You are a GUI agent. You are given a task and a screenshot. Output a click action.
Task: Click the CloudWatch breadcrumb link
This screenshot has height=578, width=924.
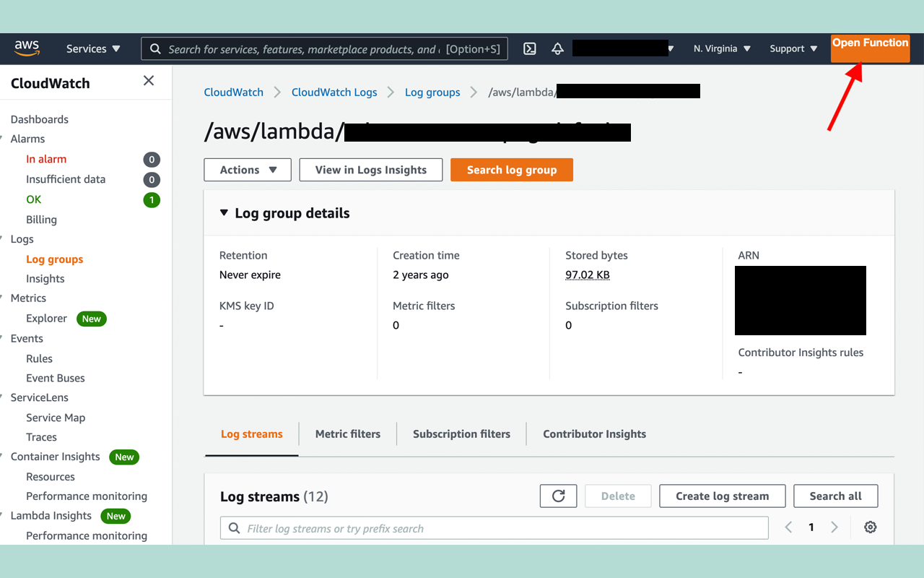tap(233, 92)
